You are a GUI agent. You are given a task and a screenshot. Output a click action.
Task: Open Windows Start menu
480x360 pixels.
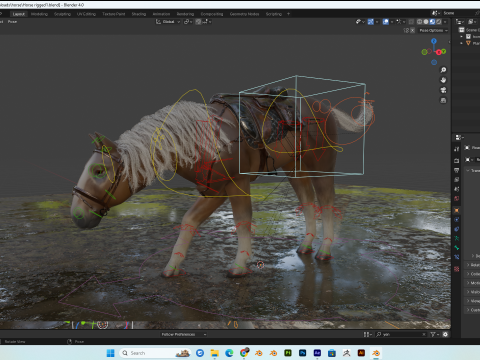click(x=110, y=353)
